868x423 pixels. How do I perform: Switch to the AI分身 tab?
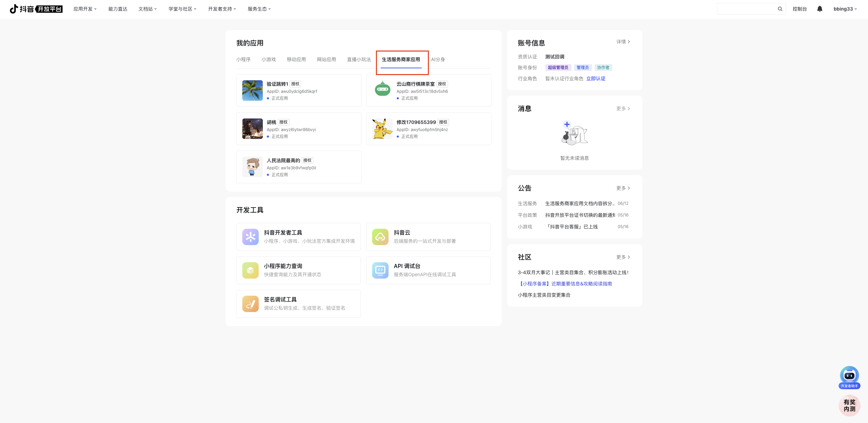pos(438,59)
